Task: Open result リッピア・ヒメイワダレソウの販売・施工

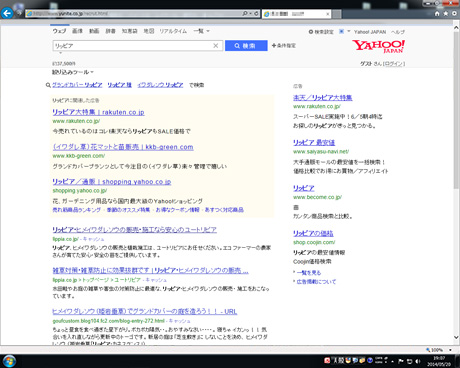Action: (135, 230)
